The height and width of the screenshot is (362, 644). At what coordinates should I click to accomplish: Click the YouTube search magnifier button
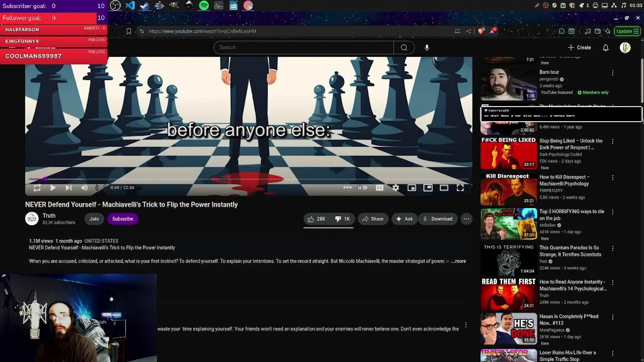tap(404, 47)
